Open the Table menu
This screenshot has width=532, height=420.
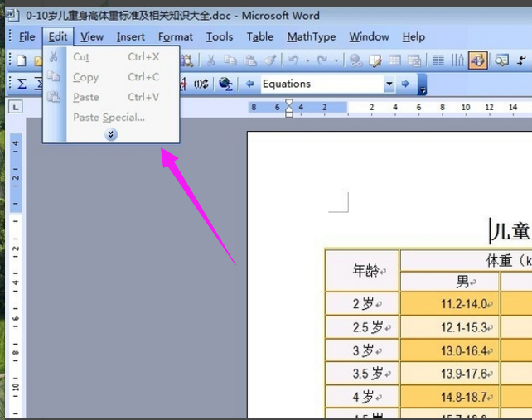pos(259,36)
